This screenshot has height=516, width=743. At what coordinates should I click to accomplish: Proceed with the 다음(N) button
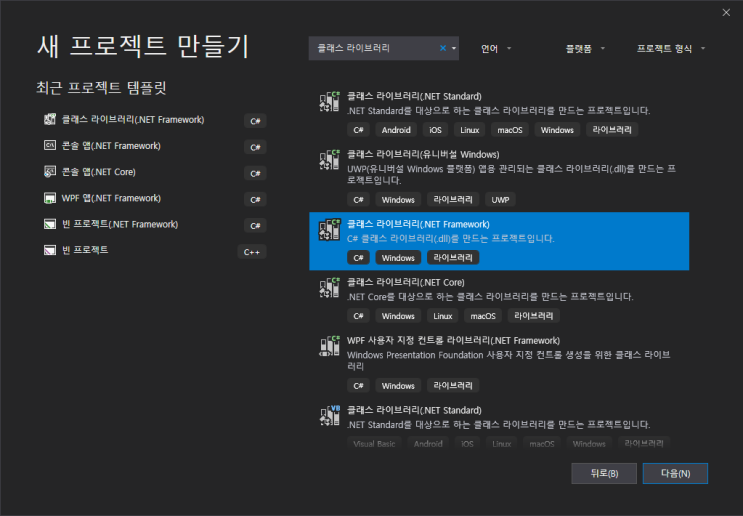point(675,473)
